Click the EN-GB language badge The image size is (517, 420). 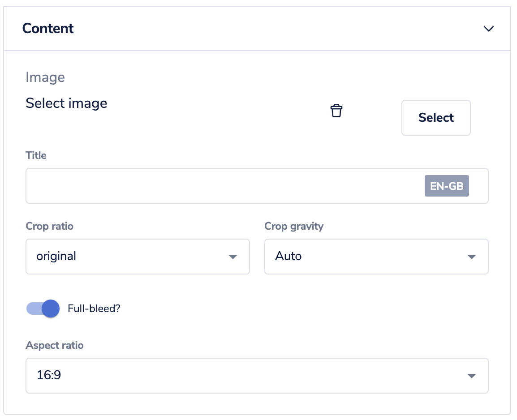tap(447, 186)
